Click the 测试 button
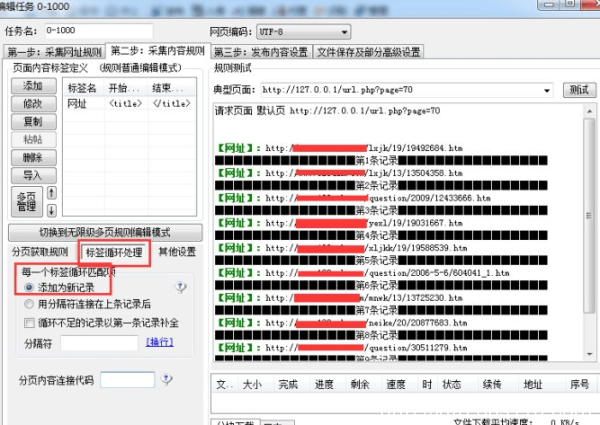This screenshot has height=425, width=600. click(x=577, y=90)
